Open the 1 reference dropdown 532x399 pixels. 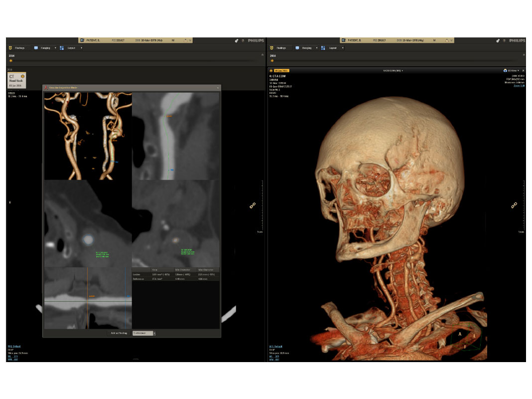[144, 333]
